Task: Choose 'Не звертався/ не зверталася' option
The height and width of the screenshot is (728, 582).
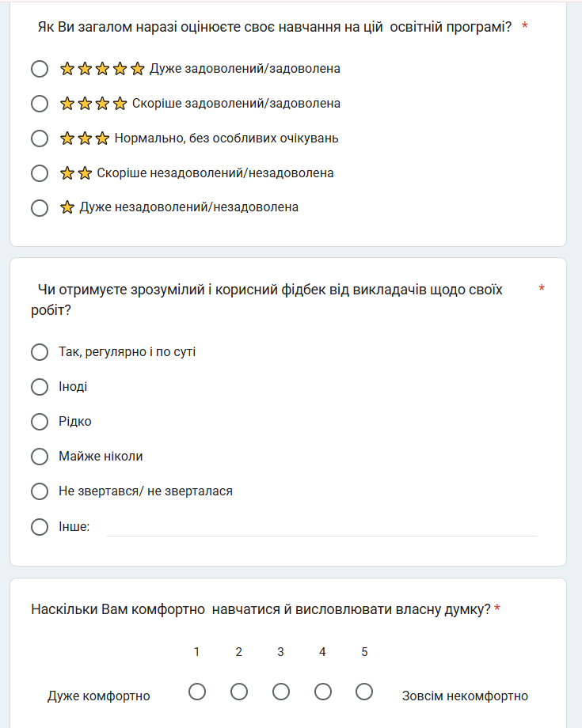Action: (x=40, y=491)
